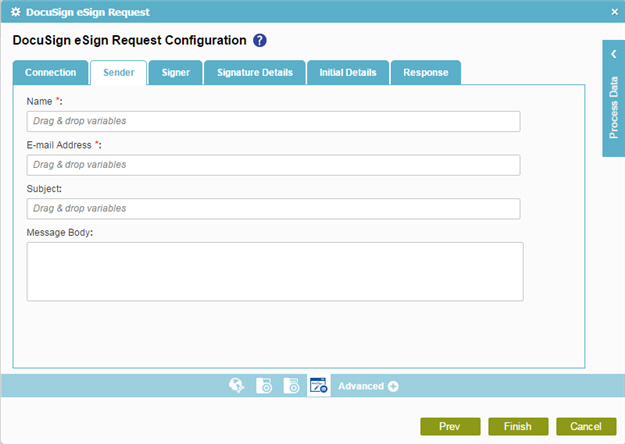Open the Initial Details tab
The image size is (625, 444).
[348, 73]
